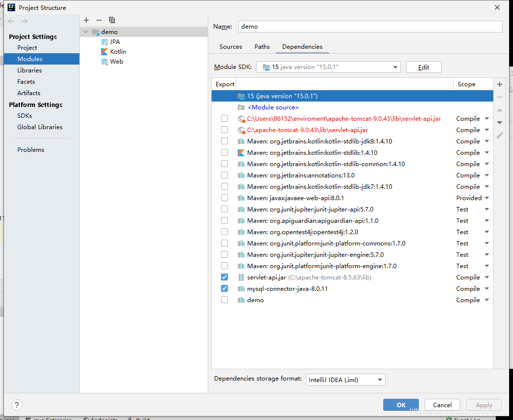This screenshot has width=513, height=420.
Task: Click the SDK folder icon on the 15 java version row
Action: click(241, 96)
